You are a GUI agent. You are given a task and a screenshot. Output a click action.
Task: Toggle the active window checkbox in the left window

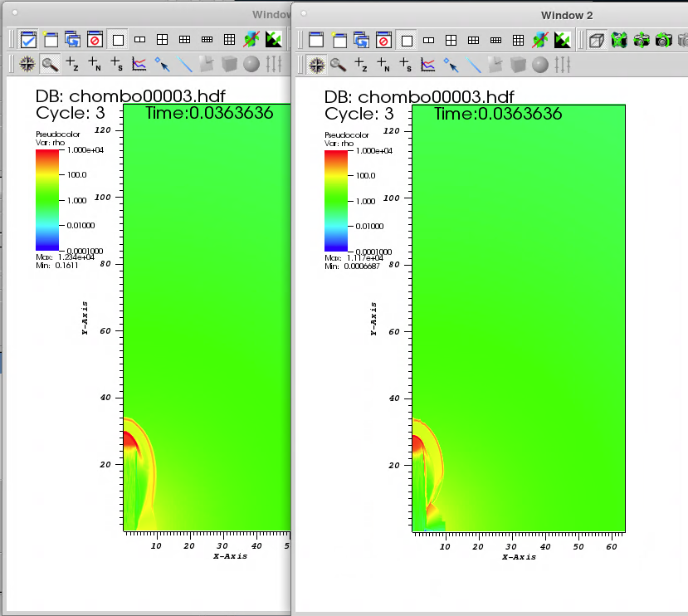(x=28, y=40)
